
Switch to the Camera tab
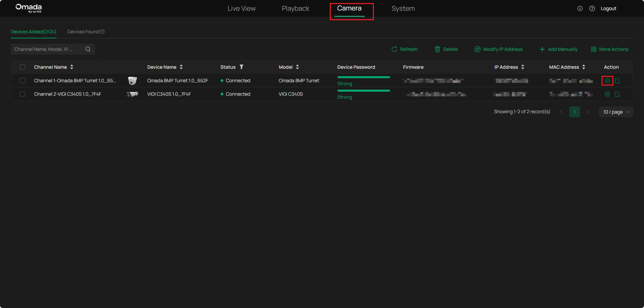(x=349, y=8)
